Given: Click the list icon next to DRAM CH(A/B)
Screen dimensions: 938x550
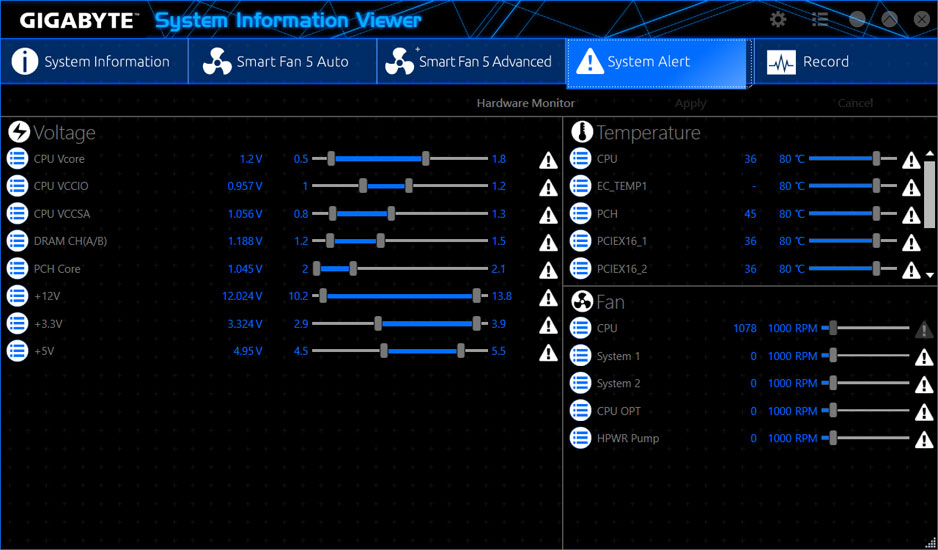Looking at the screenshot, I should point(17,241).
